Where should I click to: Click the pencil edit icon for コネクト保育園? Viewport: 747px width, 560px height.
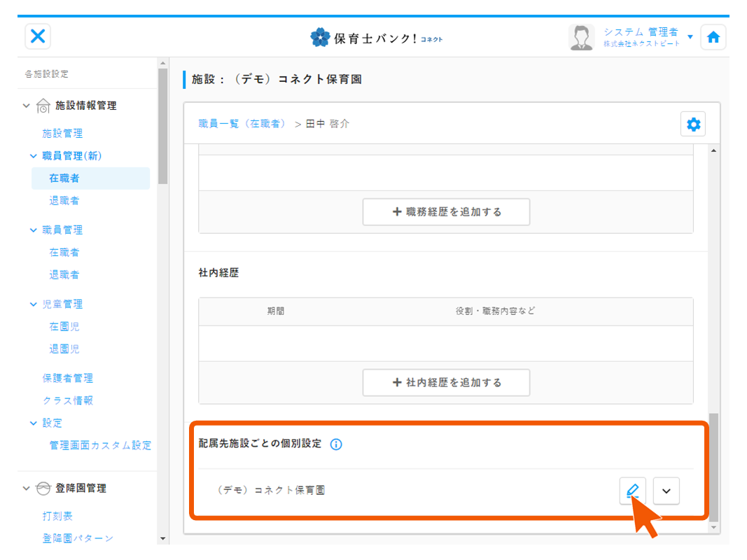tap(632, 491)
